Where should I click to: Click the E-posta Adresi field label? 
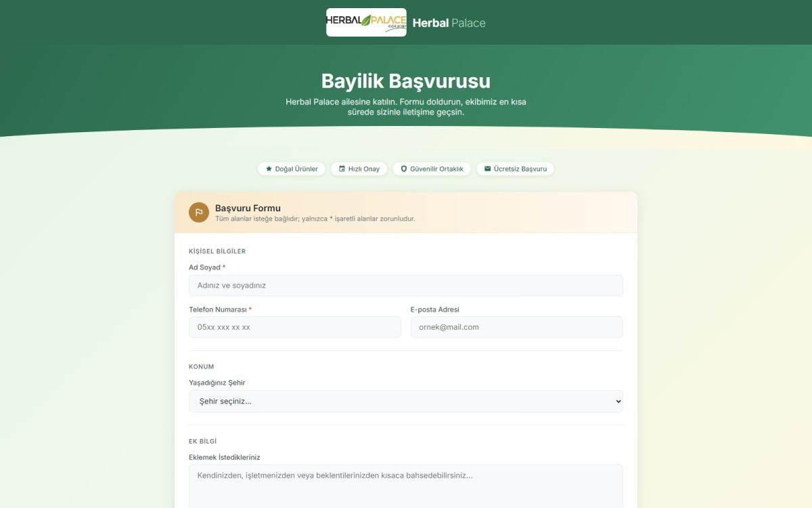pos(435,310)
